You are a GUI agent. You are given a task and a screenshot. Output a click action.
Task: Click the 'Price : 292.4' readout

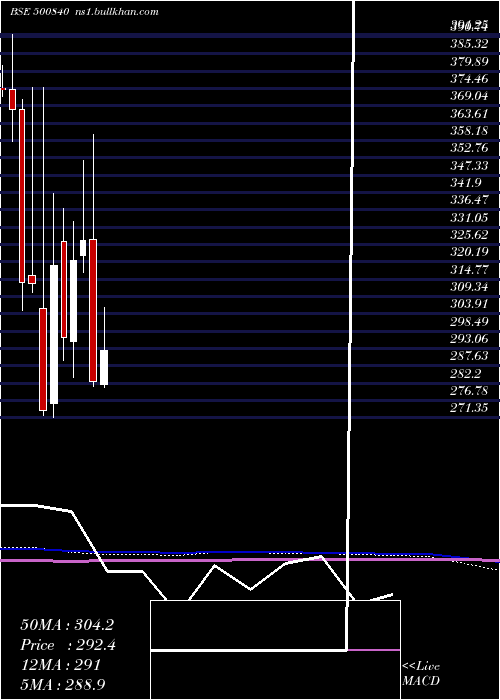click(68, 645)
